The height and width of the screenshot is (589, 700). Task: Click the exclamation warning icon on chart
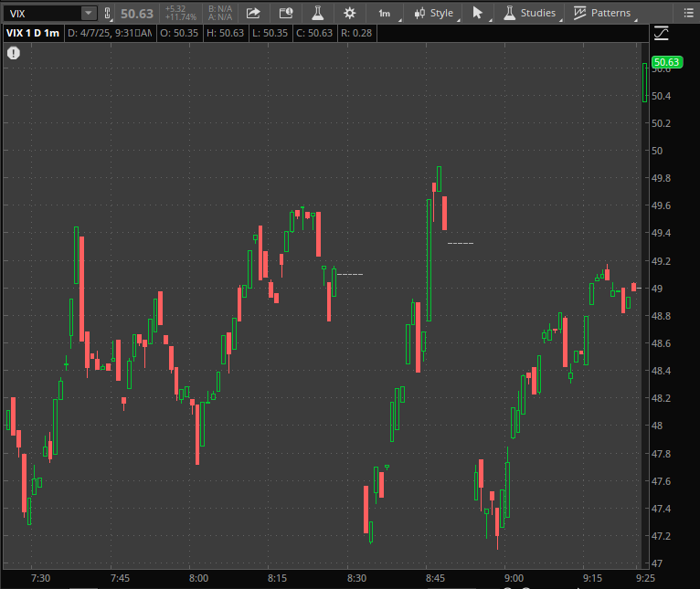(x=14, y=54)
